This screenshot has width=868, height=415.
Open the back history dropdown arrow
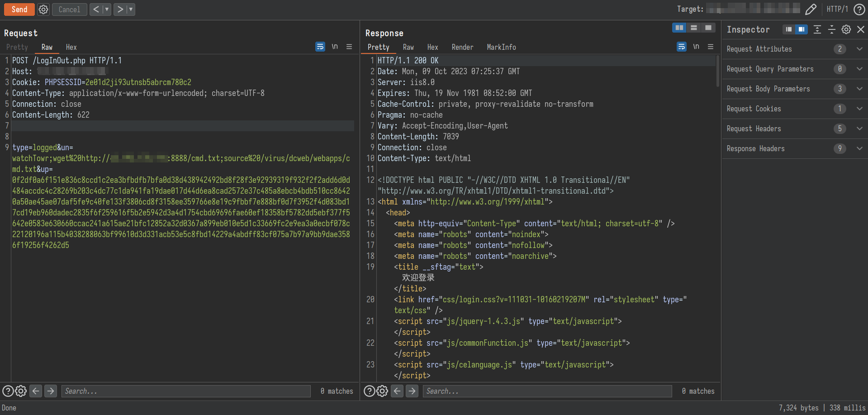click(107, 10)
